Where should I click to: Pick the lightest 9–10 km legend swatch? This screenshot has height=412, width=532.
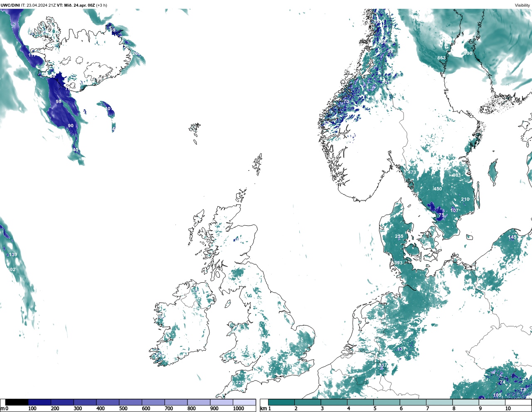pyautogui.click(x=492, y=402)
